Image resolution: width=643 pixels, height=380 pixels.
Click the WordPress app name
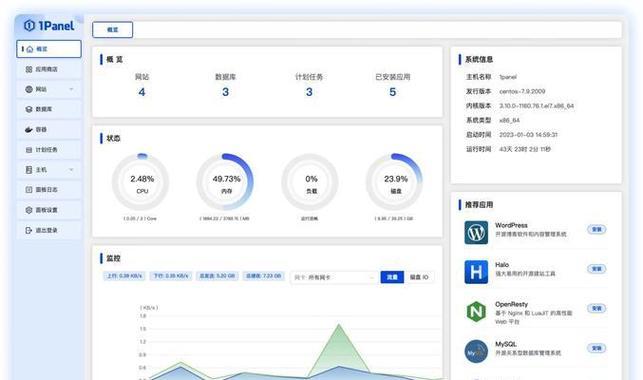pyautogui.click(x=511, y=225)
